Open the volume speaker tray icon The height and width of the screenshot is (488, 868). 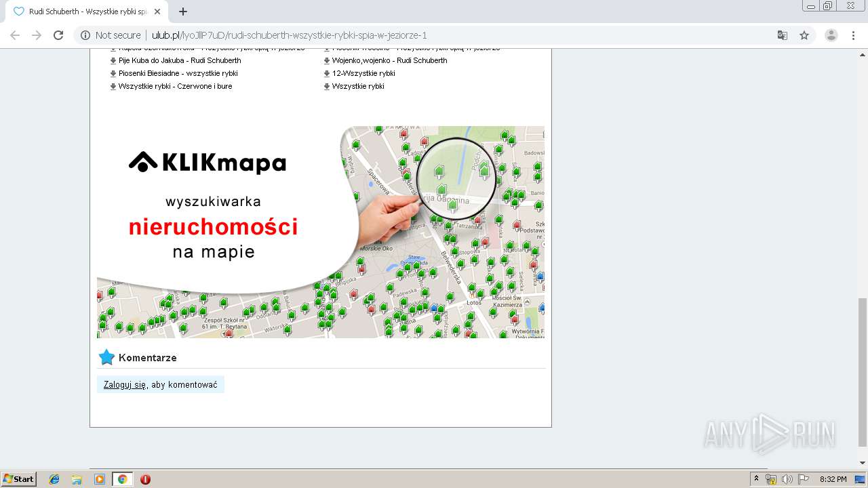coord(787,479)
